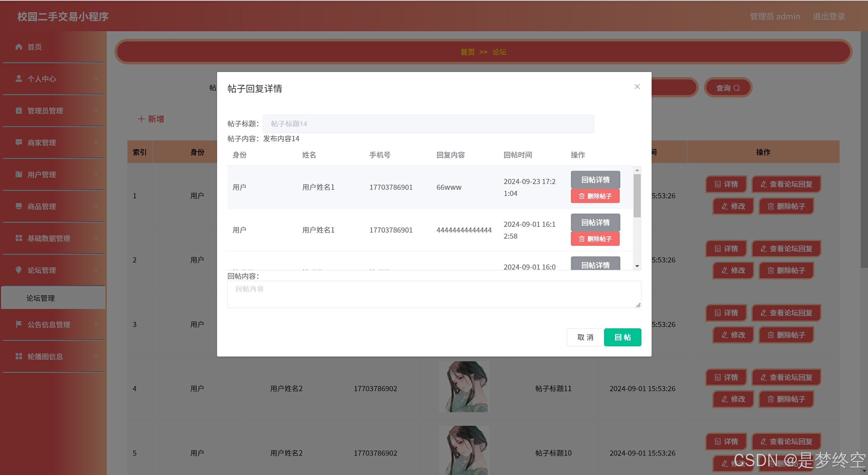Screen dimensions: 868x475
Task: Click trash icon on first 删除帖子 reply button
Action: click(x=582, y=196)
